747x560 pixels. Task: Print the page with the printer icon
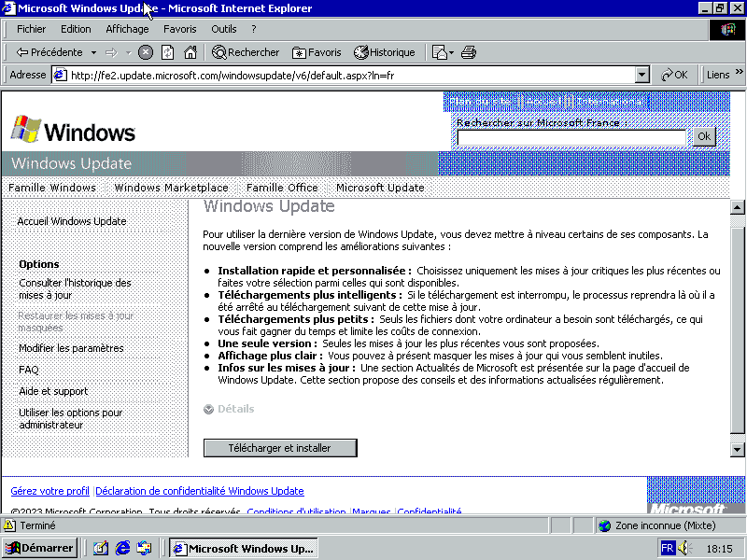(x=469, y=52)
